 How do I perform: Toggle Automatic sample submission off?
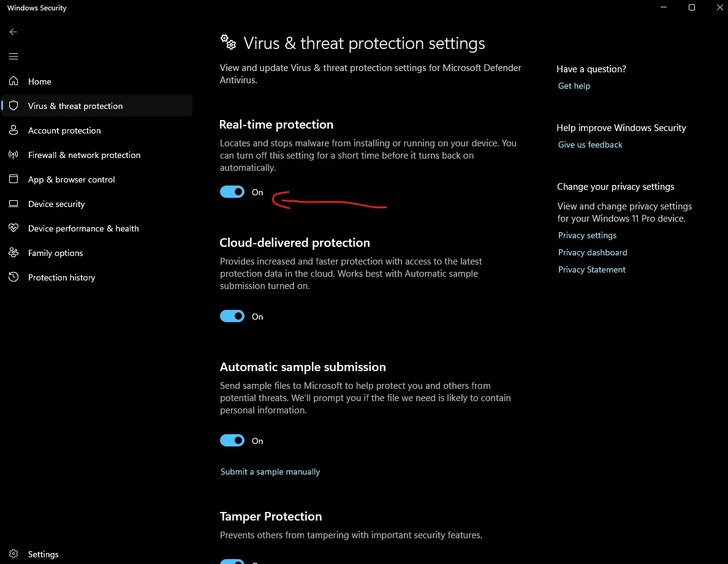232,441
